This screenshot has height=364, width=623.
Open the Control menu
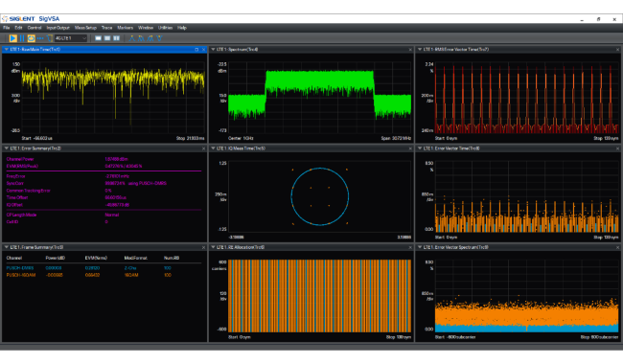[x=35, y=28]
